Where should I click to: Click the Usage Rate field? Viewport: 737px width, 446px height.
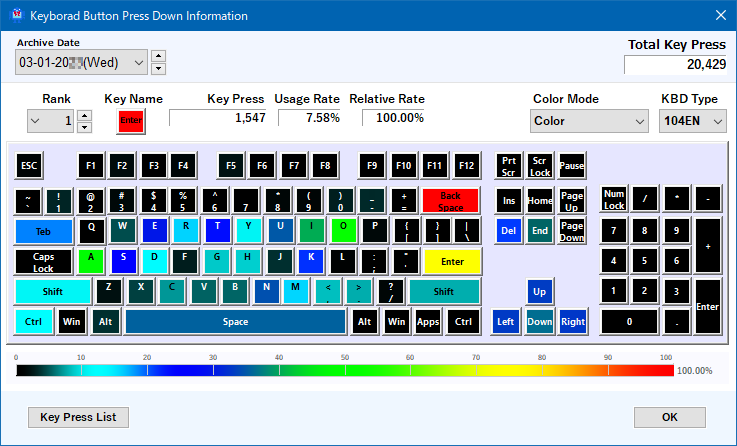click(309, 117)
